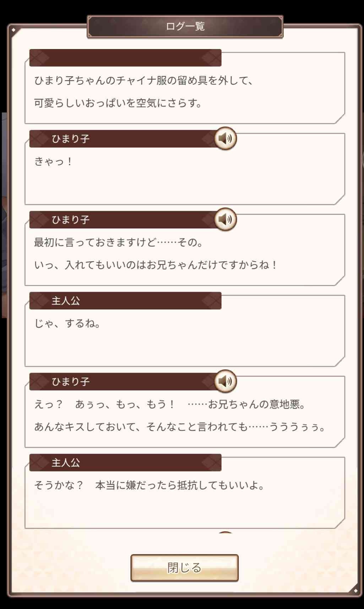The height and width of the screenshot is (609, 364).
Task: Click the diamond ornament in the bottom-right corner
Action: point(355,591)
